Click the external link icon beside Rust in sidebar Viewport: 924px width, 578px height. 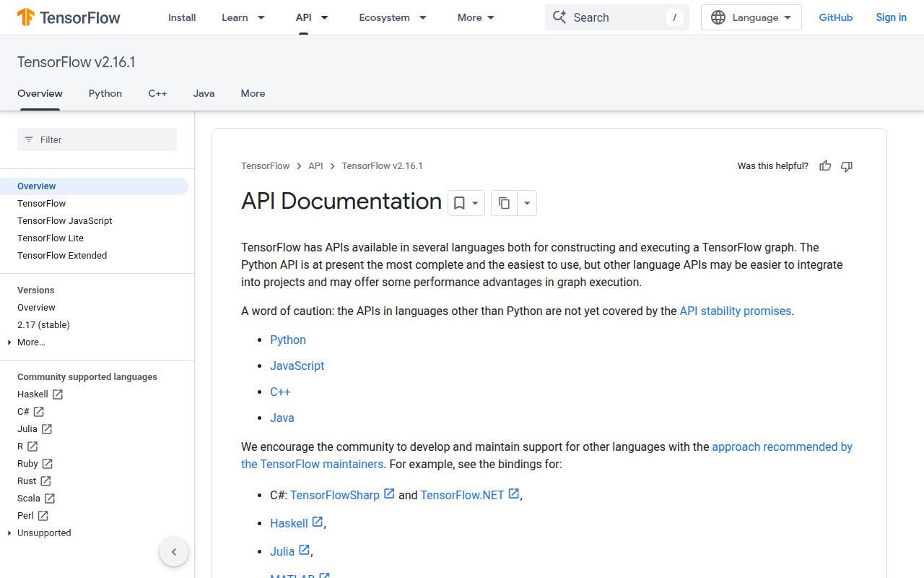[x=45, y=481]
